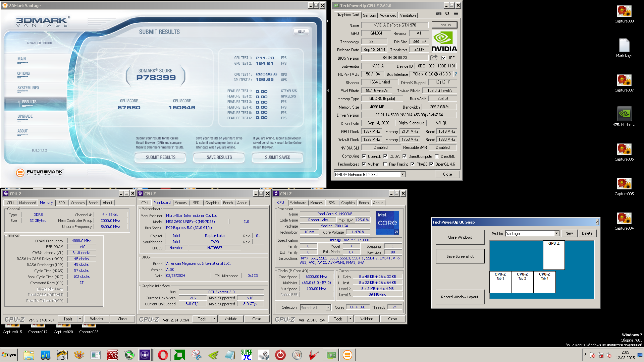Expand Tools dropdown arrow in Memory CPU-Z window
The height and width of the screenshot is (362, 644).
point(80,319)
